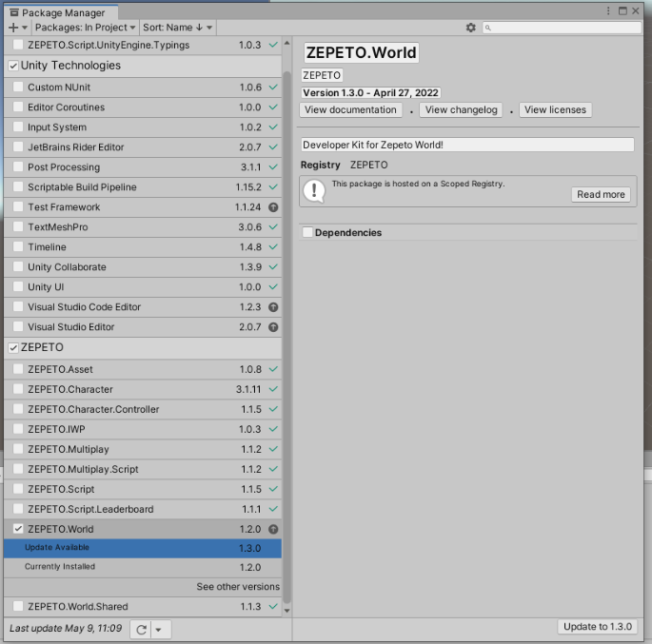The height and width of the screenshot is (644, 652).
Task: Expand the Scriptable Build Pipeline row
Action: tap(18, 187)
